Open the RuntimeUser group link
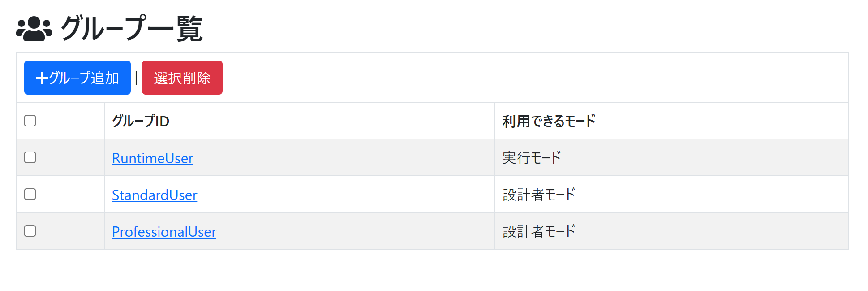The height and width of the screenshot is (291, 868). tap(152, 158)
